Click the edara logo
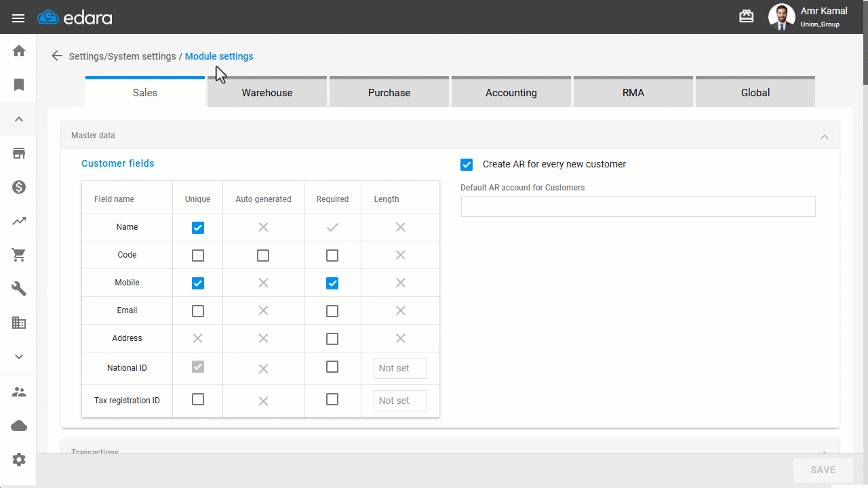The image size is (868, 488). [75, 18]
